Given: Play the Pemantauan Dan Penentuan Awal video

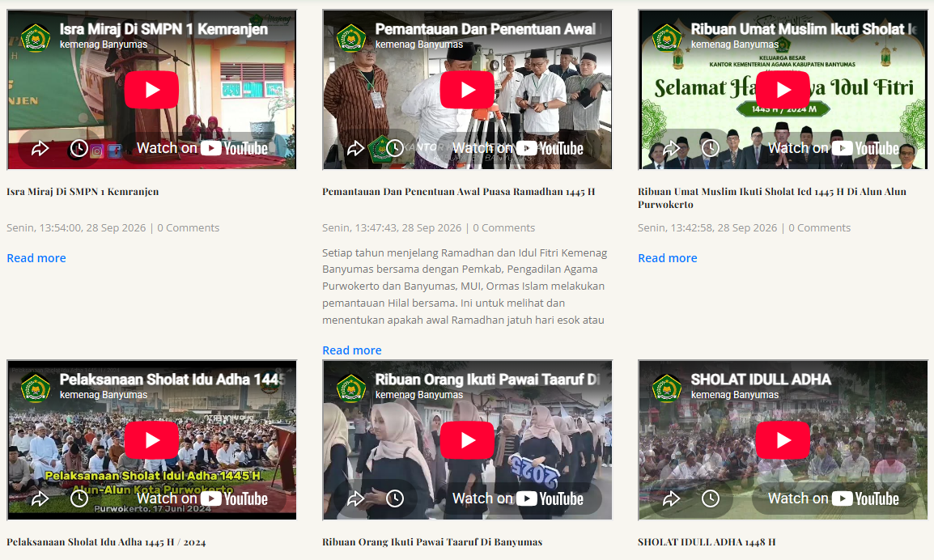Looking at the screenshot, I should [x=467, y=90].
